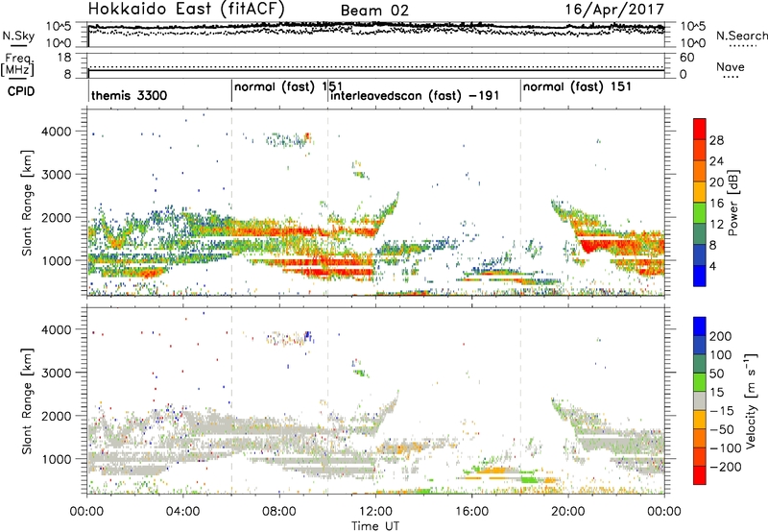Viewport: 768px width, 532px height.
Task: Click the '200' label on Velocity colorbar
Action: coord(721,336)
